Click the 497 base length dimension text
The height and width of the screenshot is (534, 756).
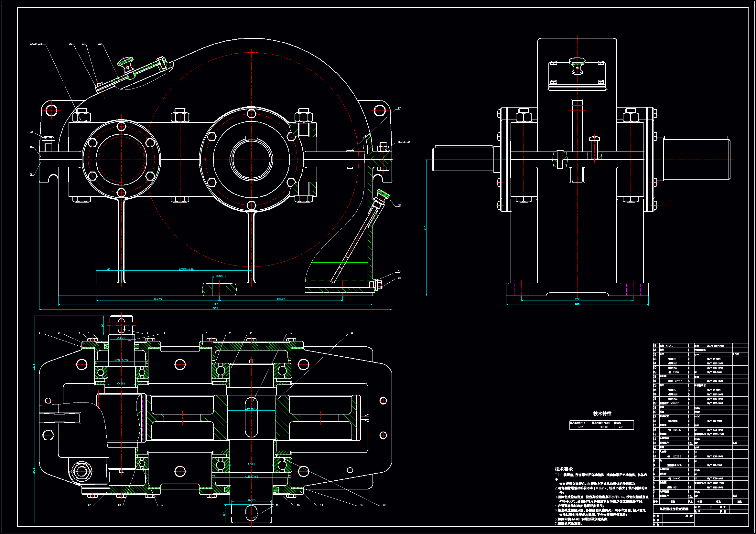(215, 304)
